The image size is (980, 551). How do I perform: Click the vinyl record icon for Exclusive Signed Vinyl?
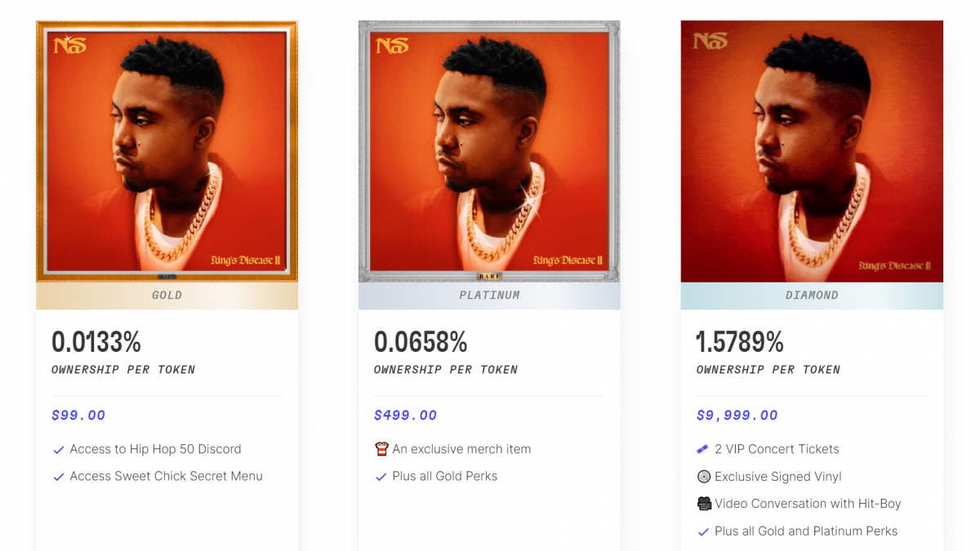pyautogui.click(x=702, y=476)
